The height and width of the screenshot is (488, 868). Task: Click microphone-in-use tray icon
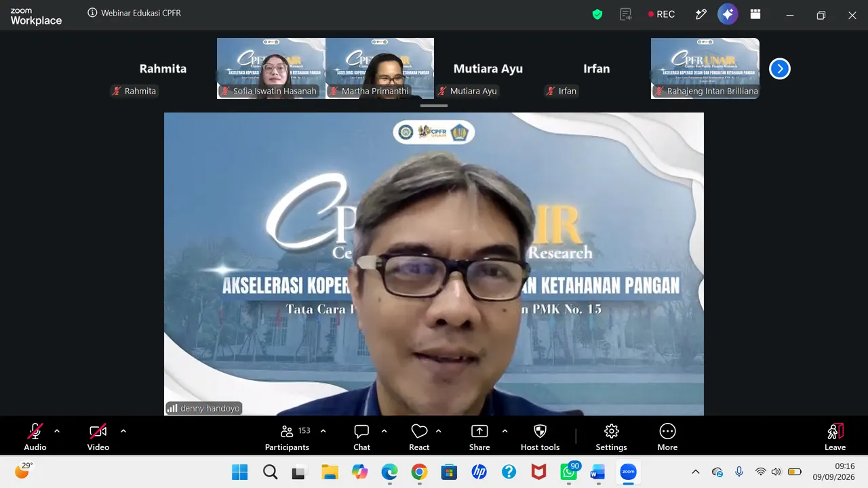[x=739, y=472]
